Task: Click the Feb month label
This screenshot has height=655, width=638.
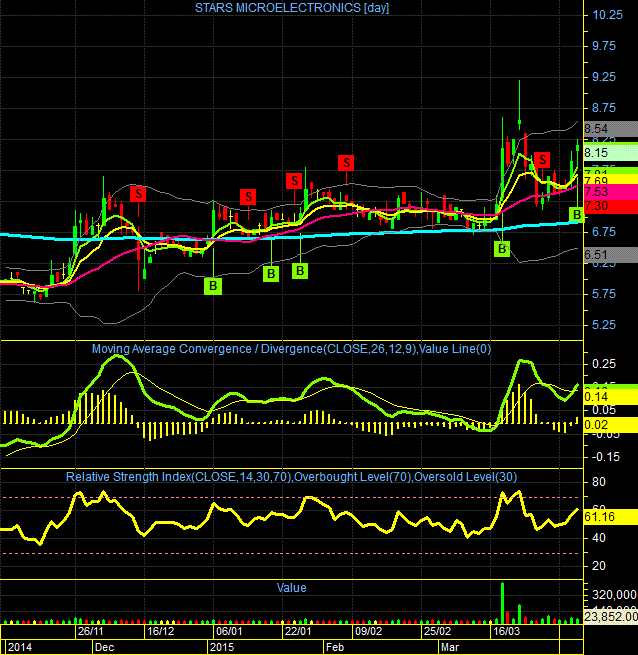Action: pyautogui.click(x=335, y=647)
